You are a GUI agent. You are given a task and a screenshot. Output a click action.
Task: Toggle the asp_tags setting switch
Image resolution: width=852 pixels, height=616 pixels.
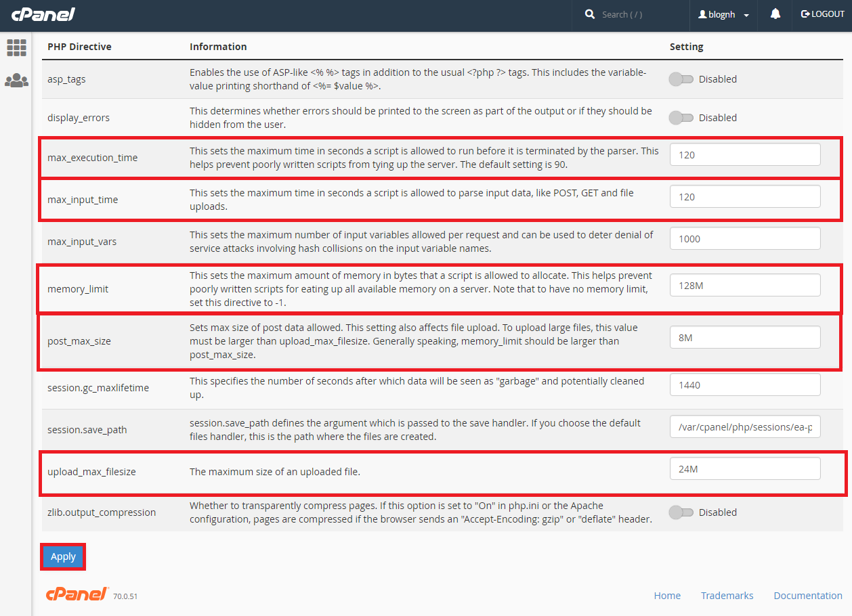coord(681,79)
